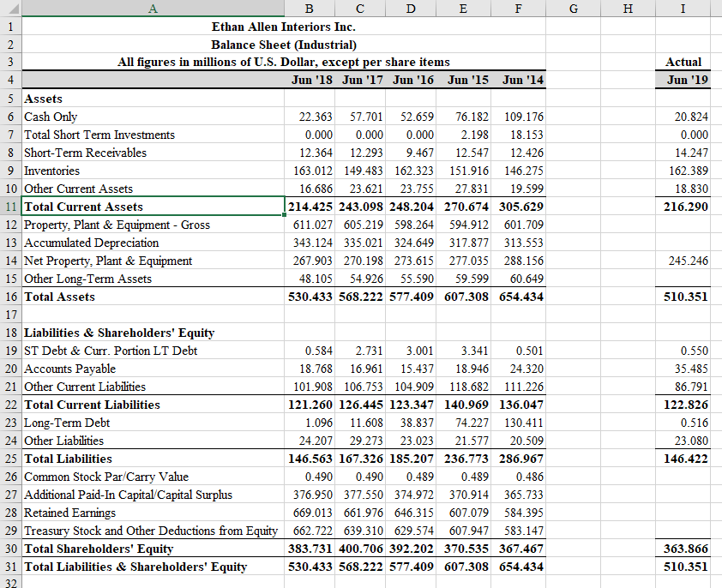The width and height of the screenshot is (722, 588).
Task: Select the Actual header cell
Action: 683,63
